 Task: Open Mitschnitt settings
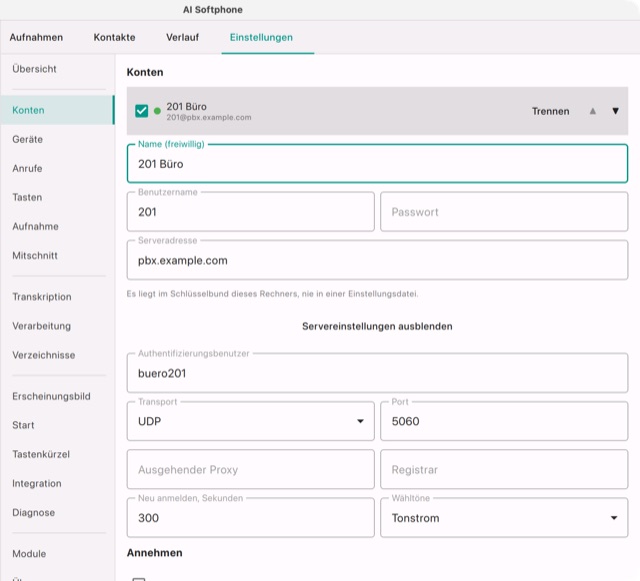point(57,256)
